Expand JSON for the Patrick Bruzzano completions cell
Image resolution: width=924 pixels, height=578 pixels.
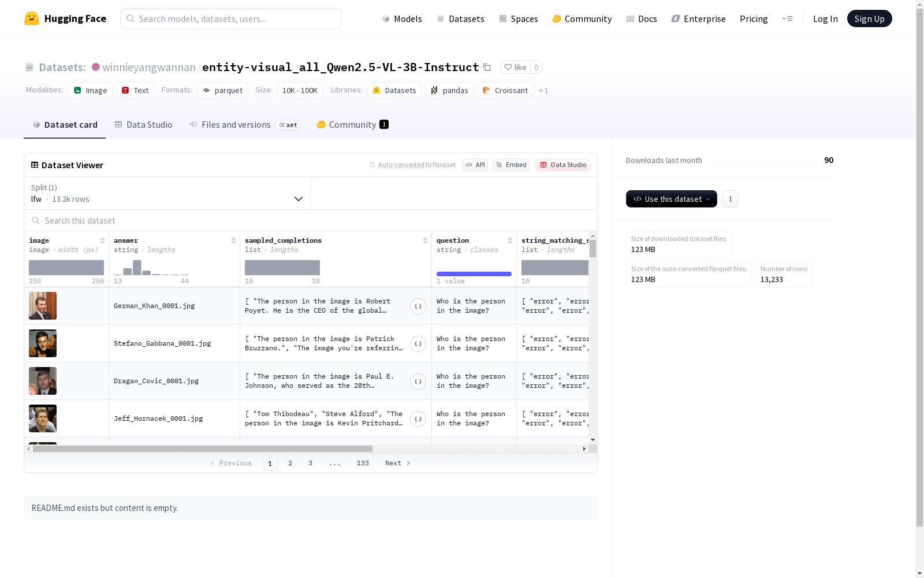418,343
